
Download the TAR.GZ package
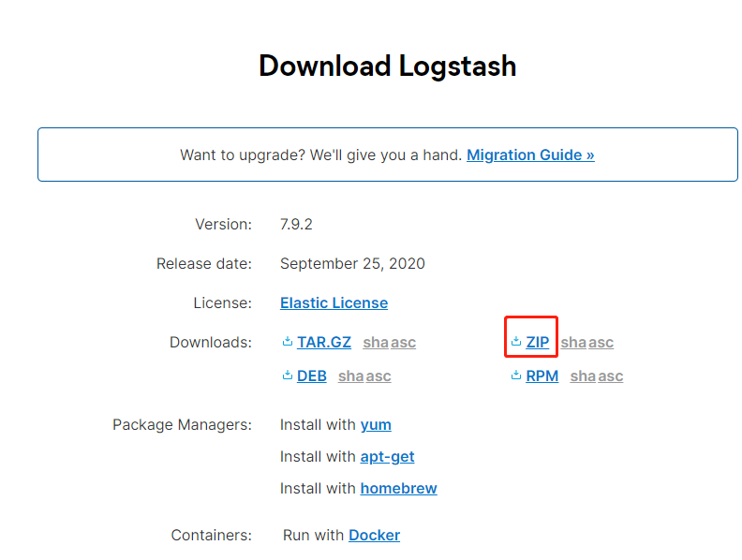point(324,342)
